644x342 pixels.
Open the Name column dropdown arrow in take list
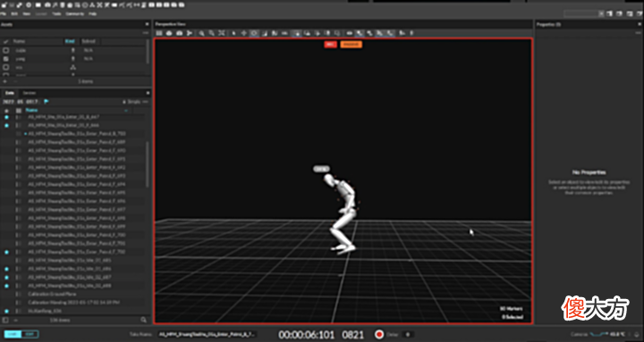pyautogui.click(x=126, y=111)
